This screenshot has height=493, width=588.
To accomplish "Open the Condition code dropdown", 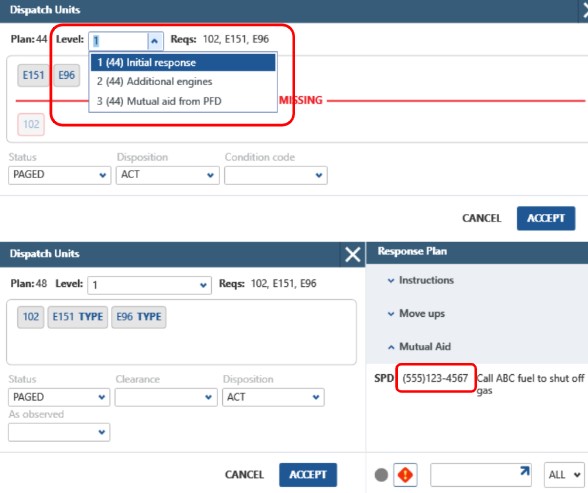I will tap(276, 175).
